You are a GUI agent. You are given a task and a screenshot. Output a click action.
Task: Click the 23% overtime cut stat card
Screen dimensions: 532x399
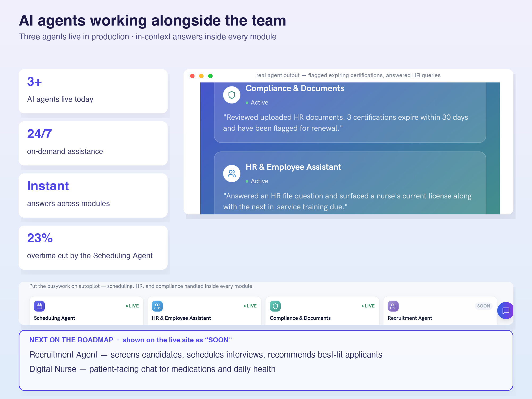93,248
